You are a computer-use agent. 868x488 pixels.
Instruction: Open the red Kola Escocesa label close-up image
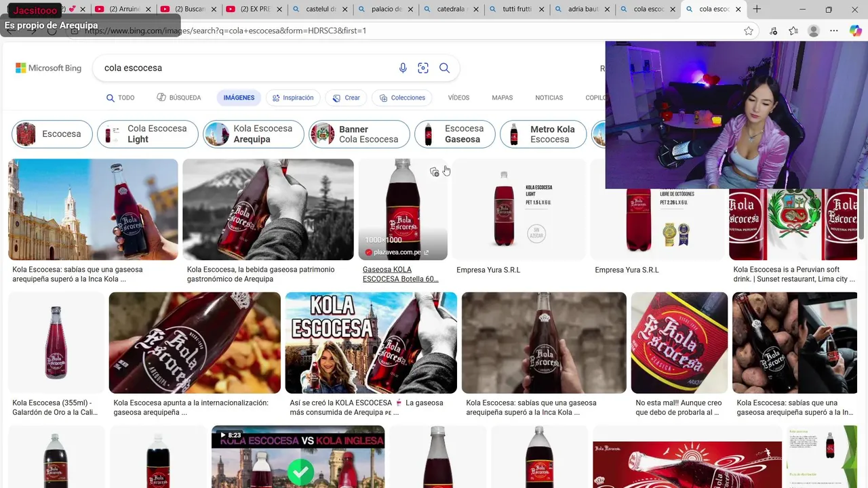click(x=679, y=343)
